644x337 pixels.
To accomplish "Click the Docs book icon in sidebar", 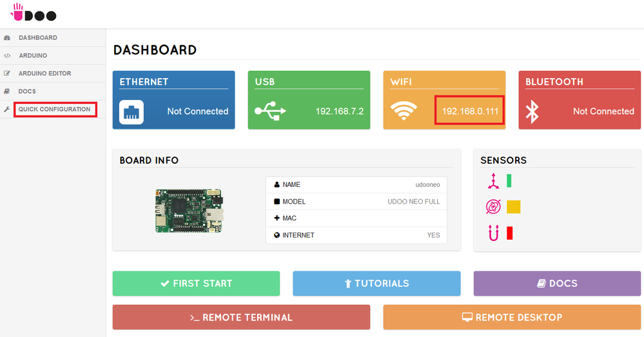I will coord(7,91).
